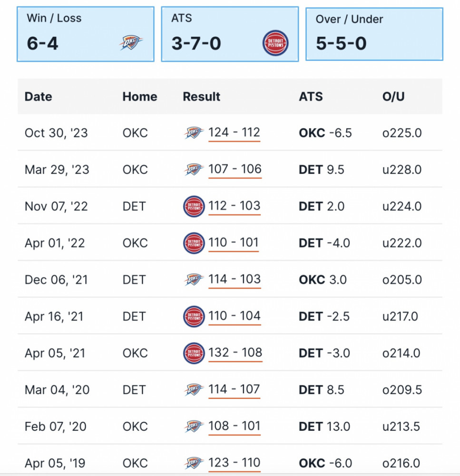Click Pistons logo in Apr 05, '21 row

click(194, 353)
